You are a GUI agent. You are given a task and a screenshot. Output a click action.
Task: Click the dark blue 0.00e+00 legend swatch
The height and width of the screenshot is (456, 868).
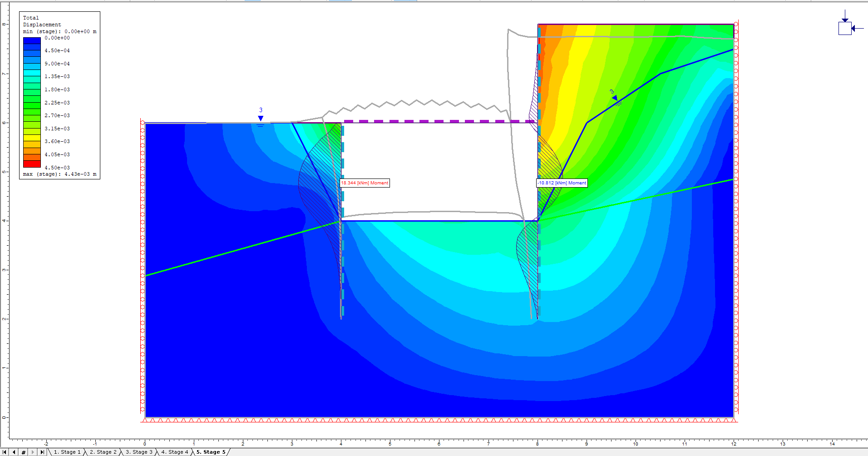(32, 40)
